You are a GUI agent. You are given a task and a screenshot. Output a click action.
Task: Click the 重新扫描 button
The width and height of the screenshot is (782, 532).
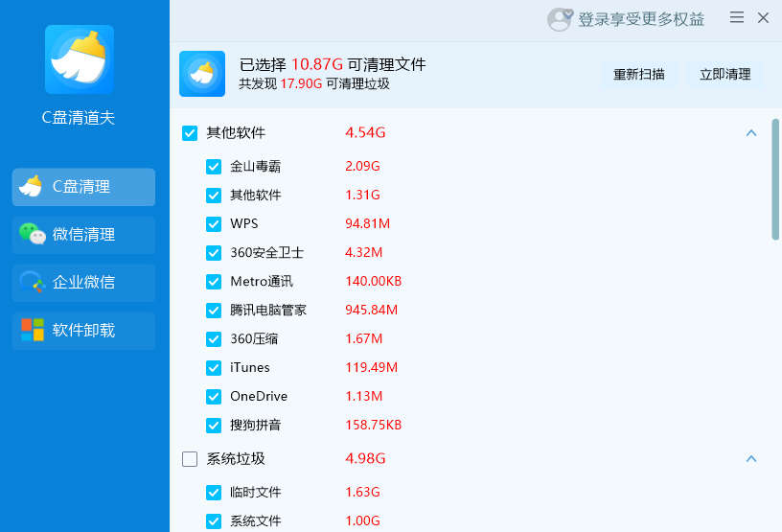click(x=639, y=75)
